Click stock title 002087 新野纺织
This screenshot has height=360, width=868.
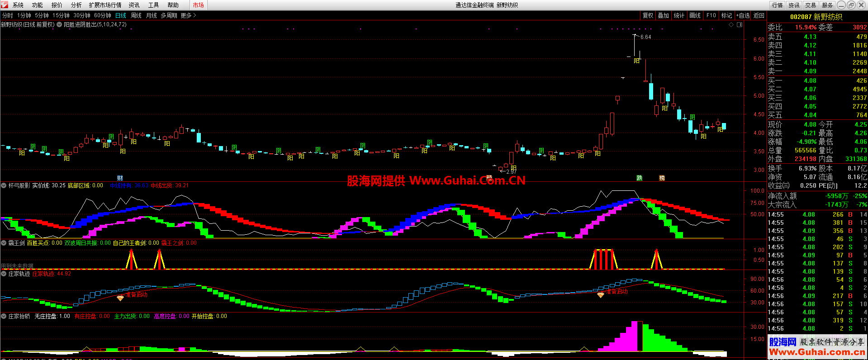point(816,17)
